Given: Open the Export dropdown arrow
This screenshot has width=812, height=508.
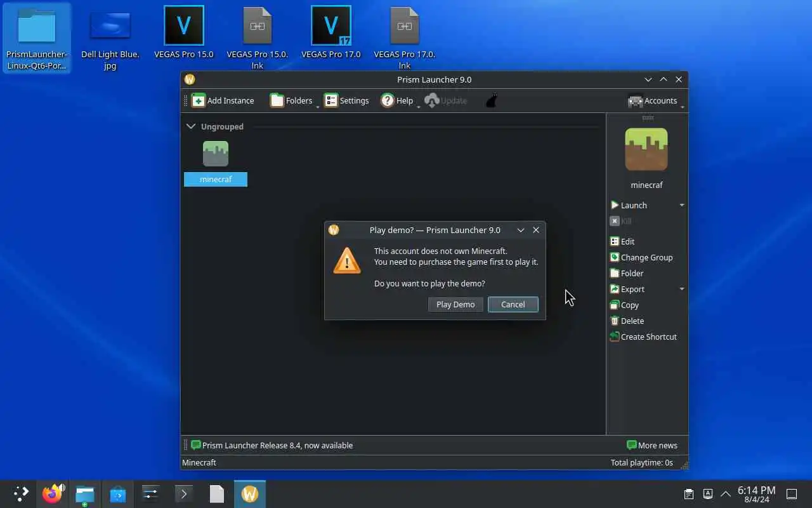Looking at the screenshot, I should point(682,289).
